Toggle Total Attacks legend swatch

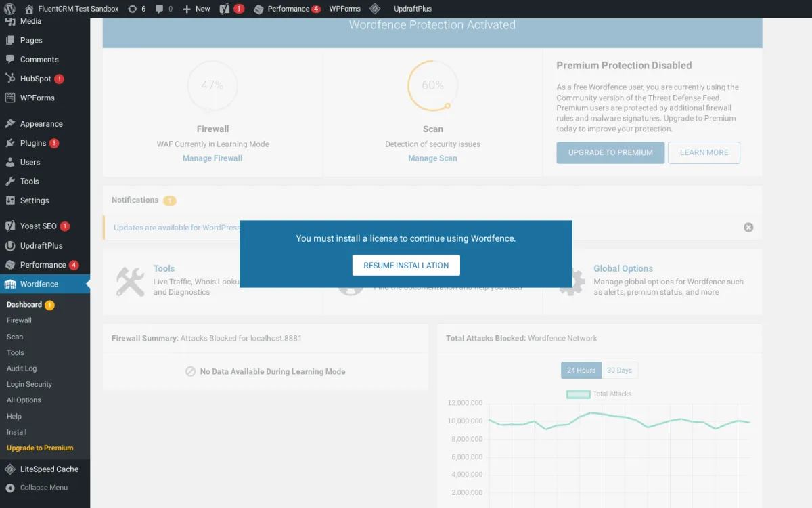click(x=578, y=394)
